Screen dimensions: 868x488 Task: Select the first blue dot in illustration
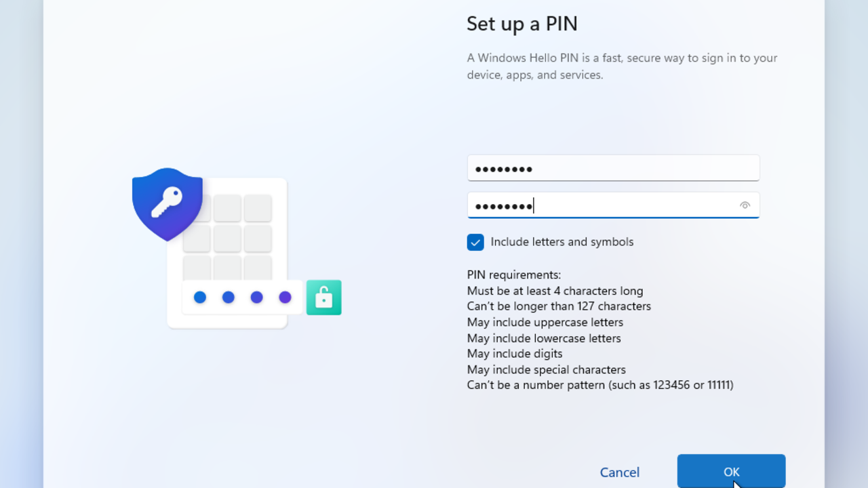(x=200, y=297)
